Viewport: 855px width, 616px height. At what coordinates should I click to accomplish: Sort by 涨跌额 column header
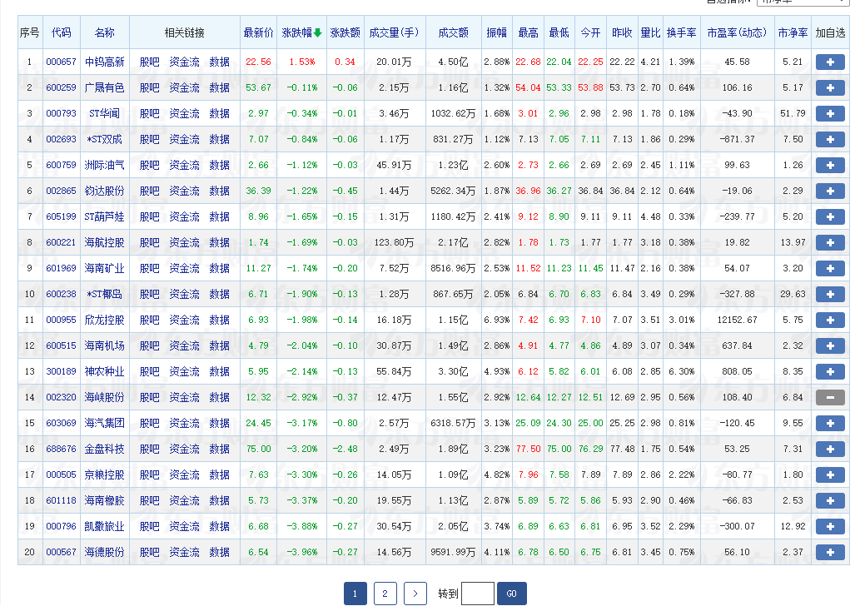pyautogui.click(x=345, y=32)
